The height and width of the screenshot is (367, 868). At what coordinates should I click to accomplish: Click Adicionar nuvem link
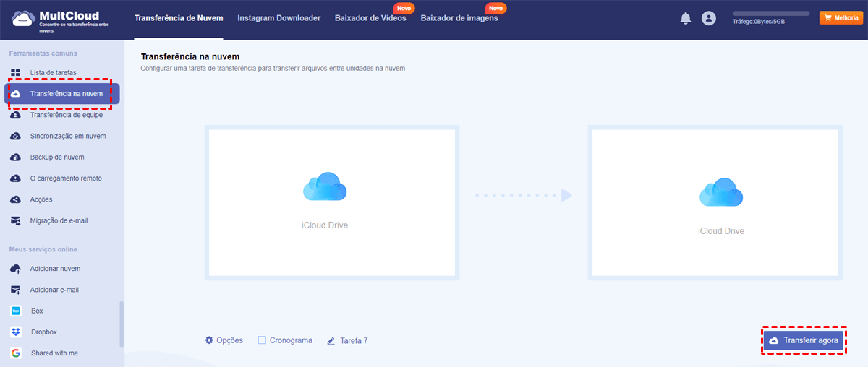55,269
